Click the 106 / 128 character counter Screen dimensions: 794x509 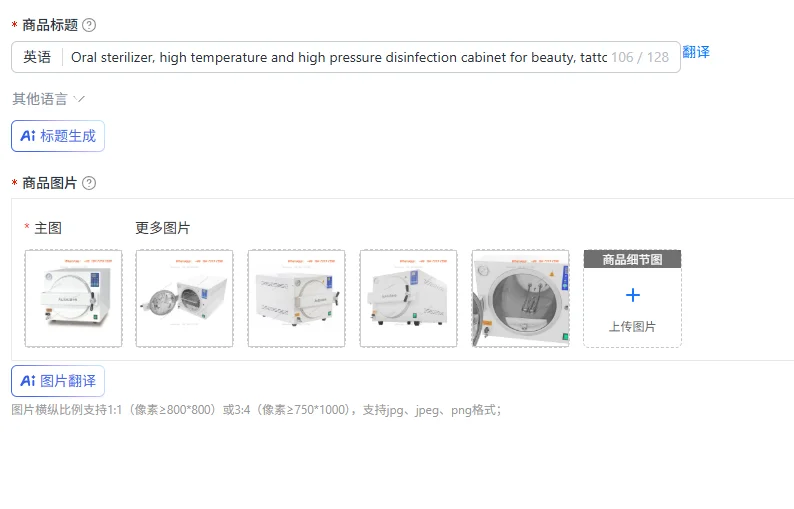coord(640,57)
